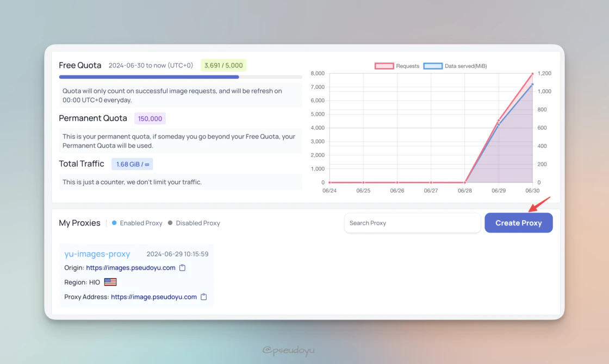Focus the Search Proxy input field
Viewport: 609px width, 364px height.
click(413, 223)
